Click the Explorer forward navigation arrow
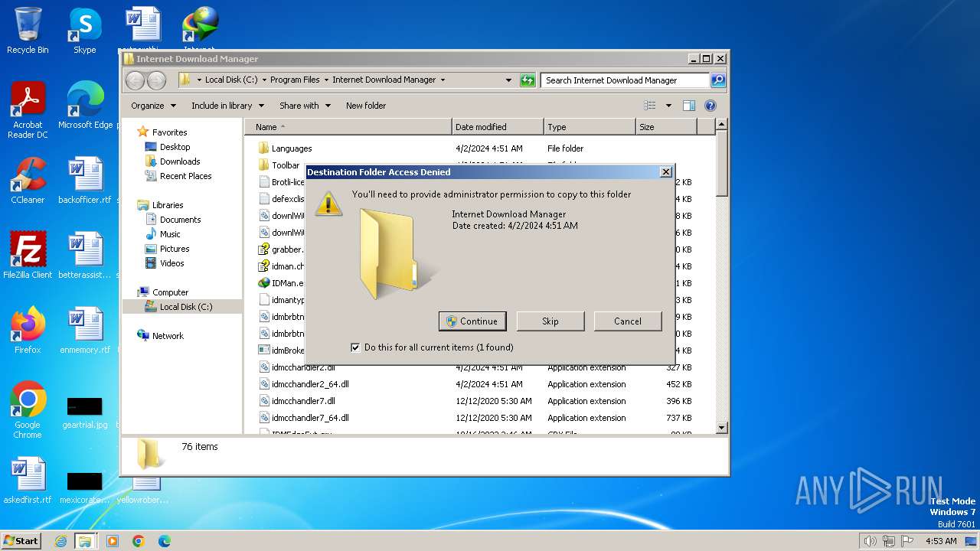Viewport: 980px width, 551px height. (x=156, y=80)
